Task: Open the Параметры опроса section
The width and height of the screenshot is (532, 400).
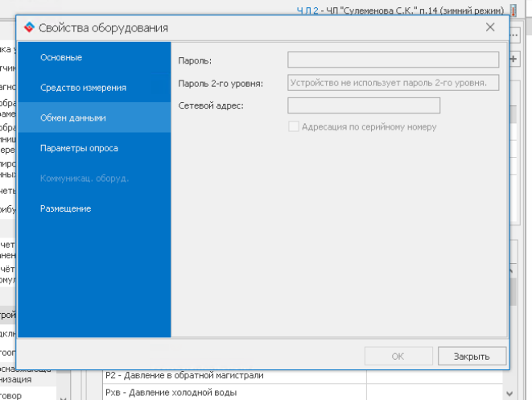Action: point(94,148)
